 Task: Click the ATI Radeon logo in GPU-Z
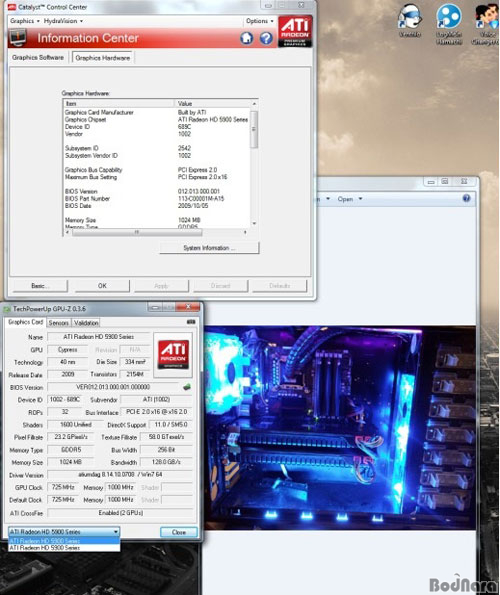coord(173,355)
